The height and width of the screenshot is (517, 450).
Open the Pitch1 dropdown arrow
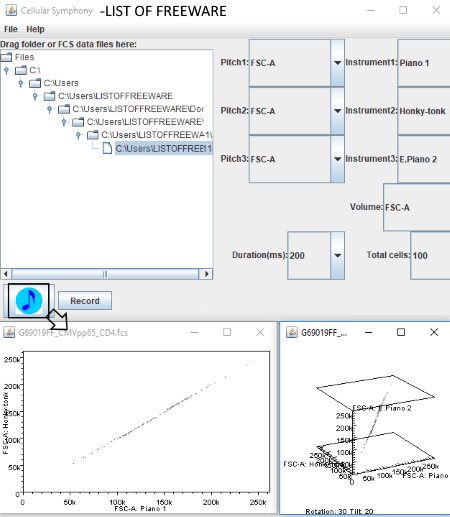(337, 63)
